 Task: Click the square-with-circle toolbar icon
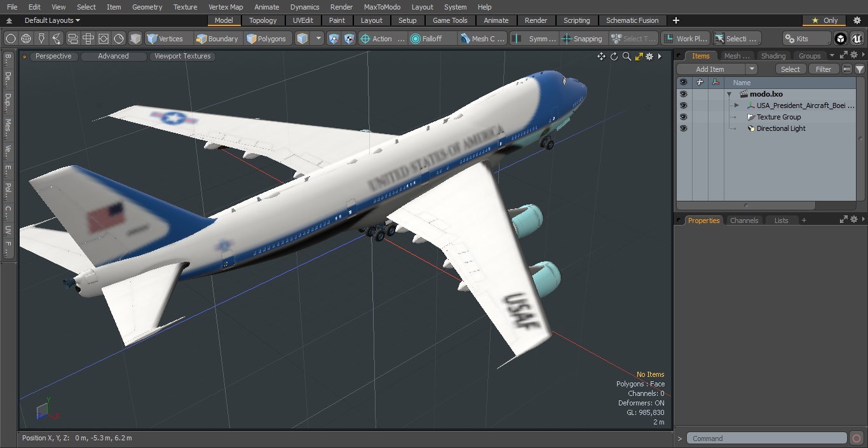click(104, 39)
